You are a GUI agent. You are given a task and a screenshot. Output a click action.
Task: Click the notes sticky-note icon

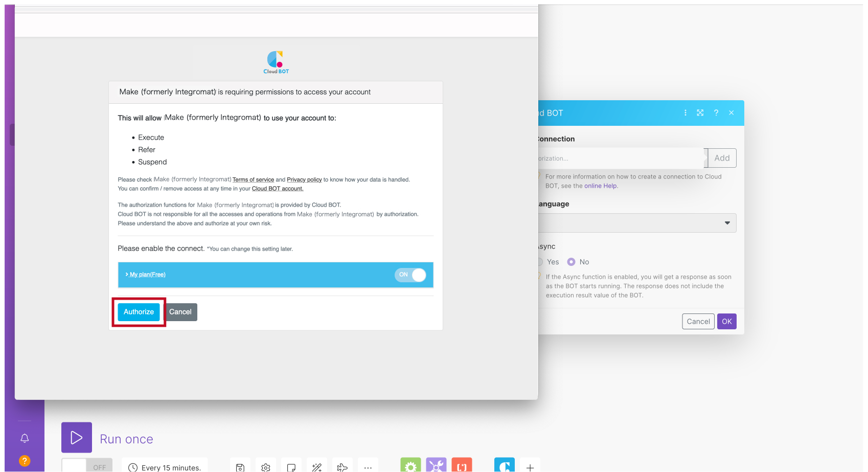point(291,467)
